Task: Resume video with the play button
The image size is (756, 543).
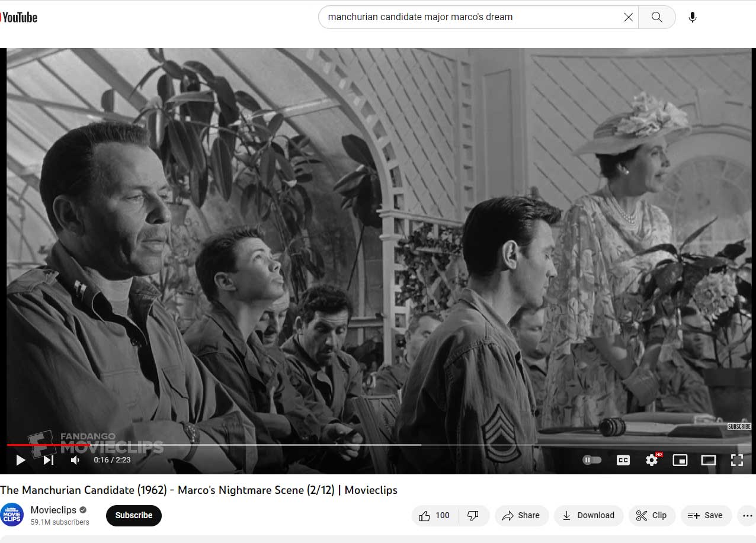Action: click(x=20, y=460)
